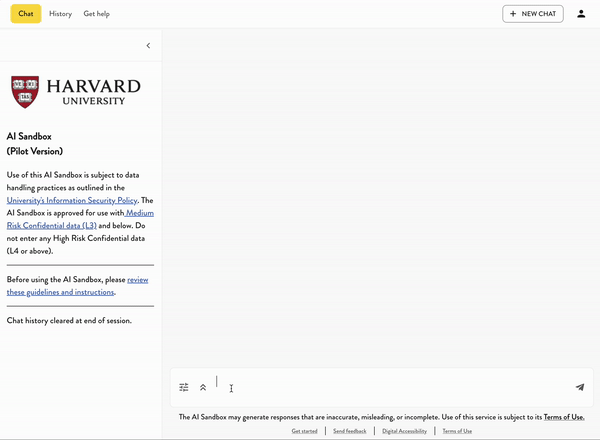This screenshot has width=600, height=440.
Task: Switch to the Chat tab
Action: pos(26,14)
